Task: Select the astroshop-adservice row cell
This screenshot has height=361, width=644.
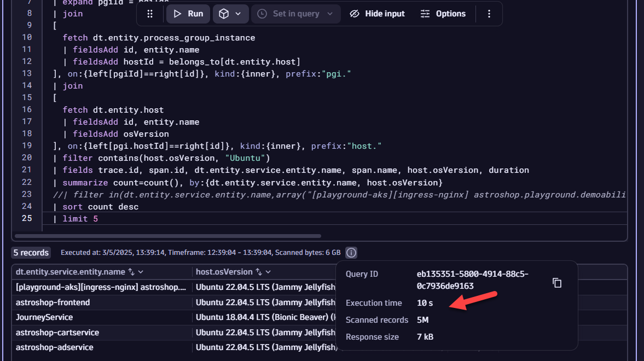Action: (x=102, y=347)
